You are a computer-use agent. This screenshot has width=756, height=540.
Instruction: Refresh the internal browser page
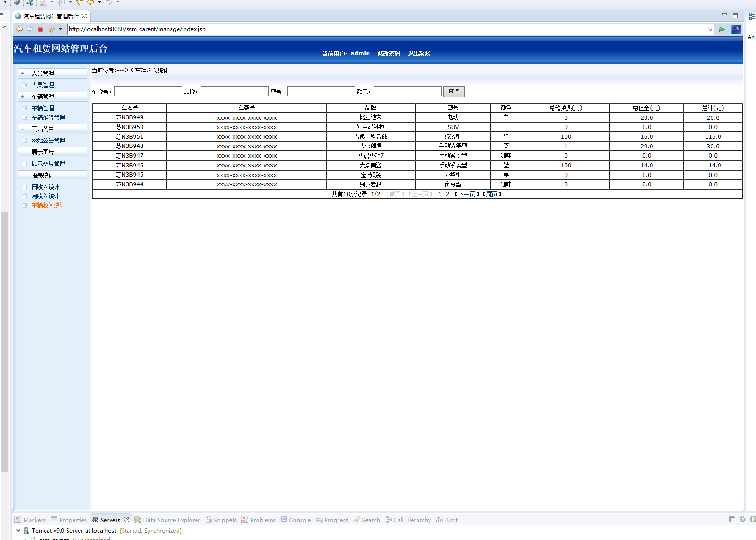[51, 29]
